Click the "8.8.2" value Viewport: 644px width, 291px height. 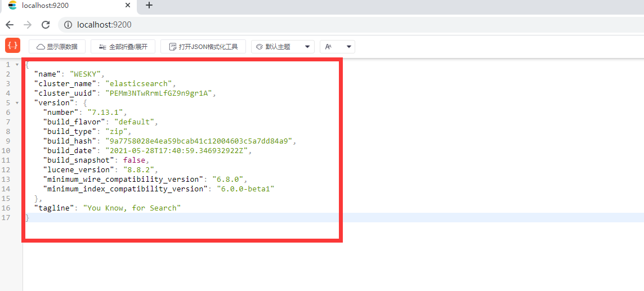[138, 169]
